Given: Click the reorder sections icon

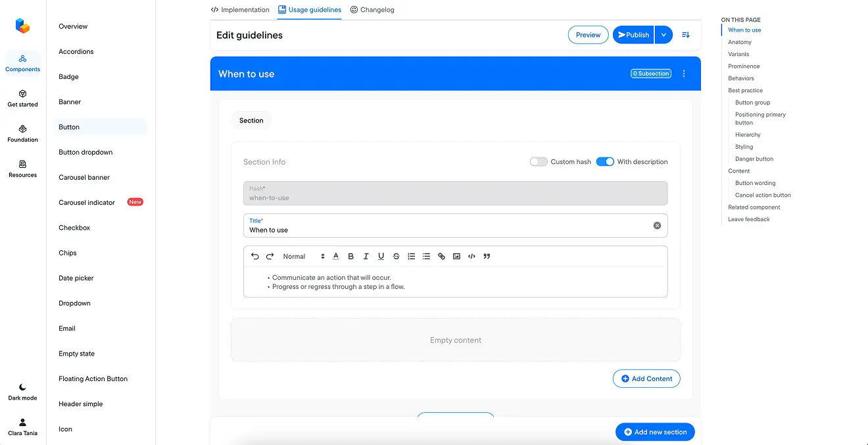Looking at the screenshot, I should (686, 35).
